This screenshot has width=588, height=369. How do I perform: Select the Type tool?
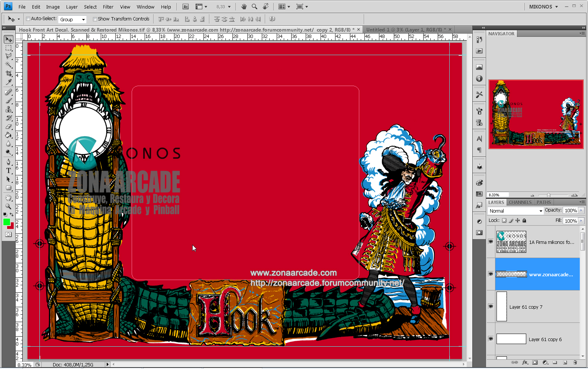point(9,171)
